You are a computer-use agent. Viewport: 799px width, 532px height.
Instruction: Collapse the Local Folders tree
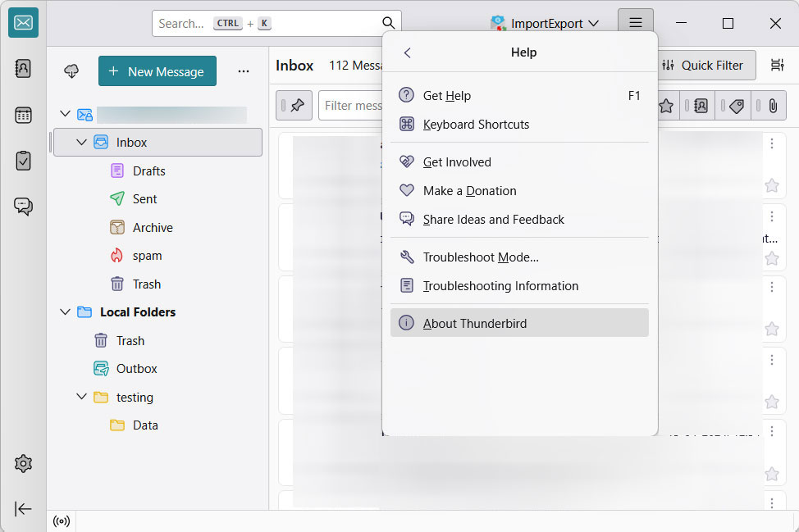(66, 312)
